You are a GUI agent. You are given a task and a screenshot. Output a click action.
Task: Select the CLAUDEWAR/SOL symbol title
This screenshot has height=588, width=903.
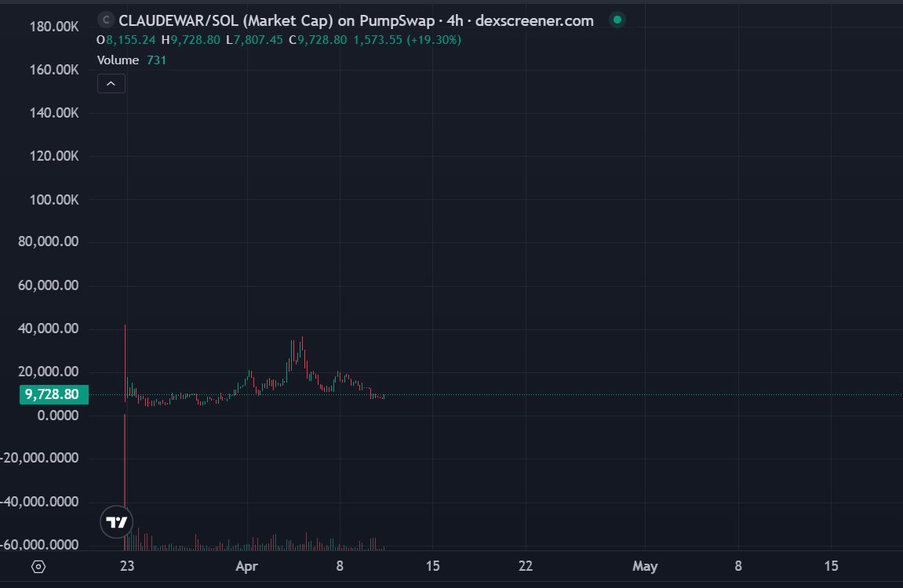[356, 20]
